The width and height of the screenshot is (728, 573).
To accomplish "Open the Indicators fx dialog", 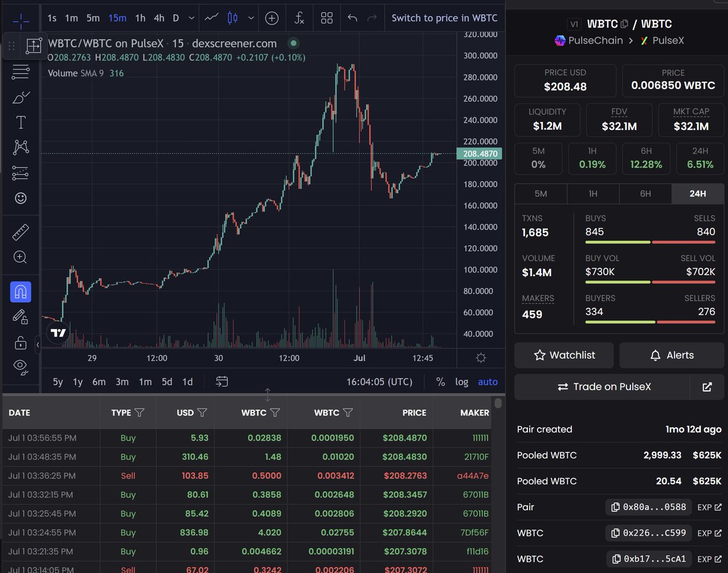I will (x=299, y=18).
